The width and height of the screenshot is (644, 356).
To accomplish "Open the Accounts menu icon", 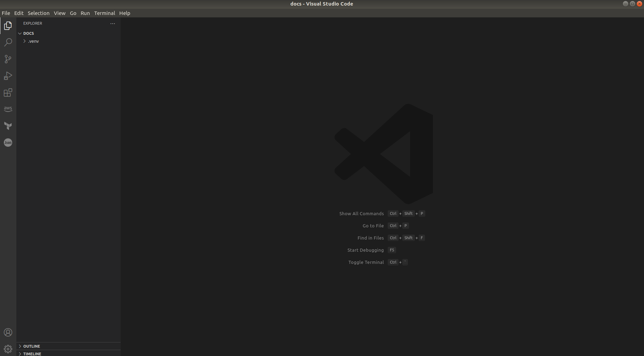I will pos(8,332).
